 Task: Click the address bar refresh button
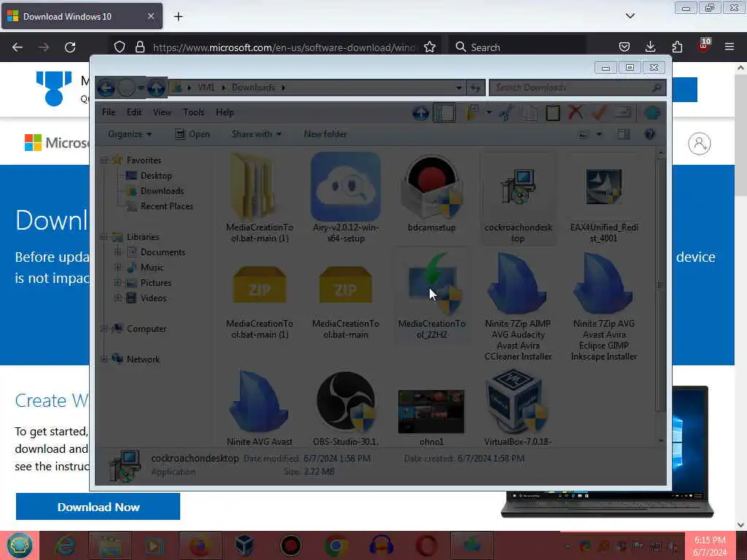pos(476,87)
